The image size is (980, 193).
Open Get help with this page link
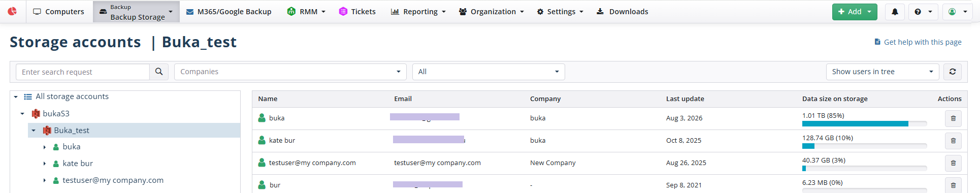[x=918, y=42]
